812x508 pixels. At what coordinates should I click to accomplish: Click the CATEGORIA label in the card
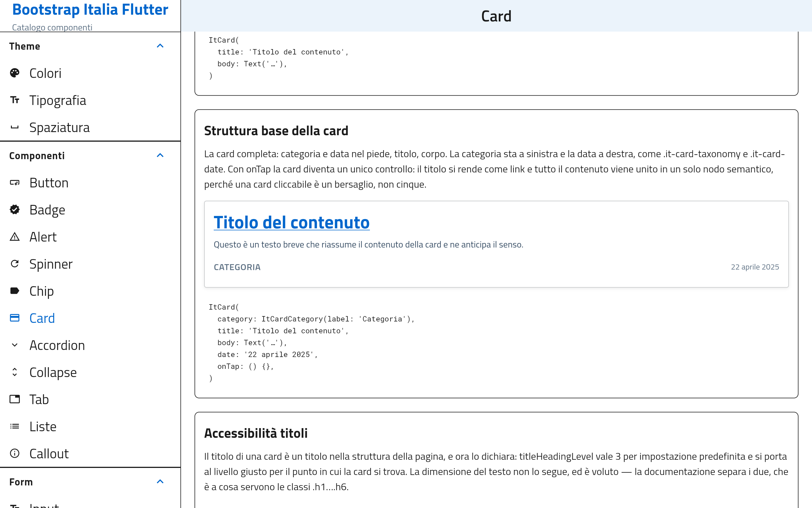pyautogui.click(x=237, y=267)
